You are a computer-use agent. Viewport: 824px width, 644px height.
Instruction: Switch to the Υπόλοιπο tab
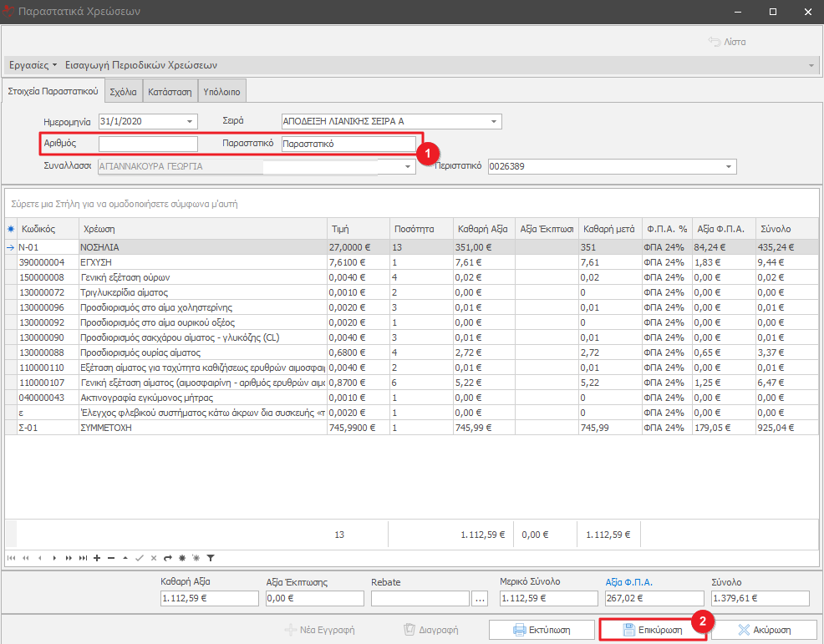(x=221, y=92)
